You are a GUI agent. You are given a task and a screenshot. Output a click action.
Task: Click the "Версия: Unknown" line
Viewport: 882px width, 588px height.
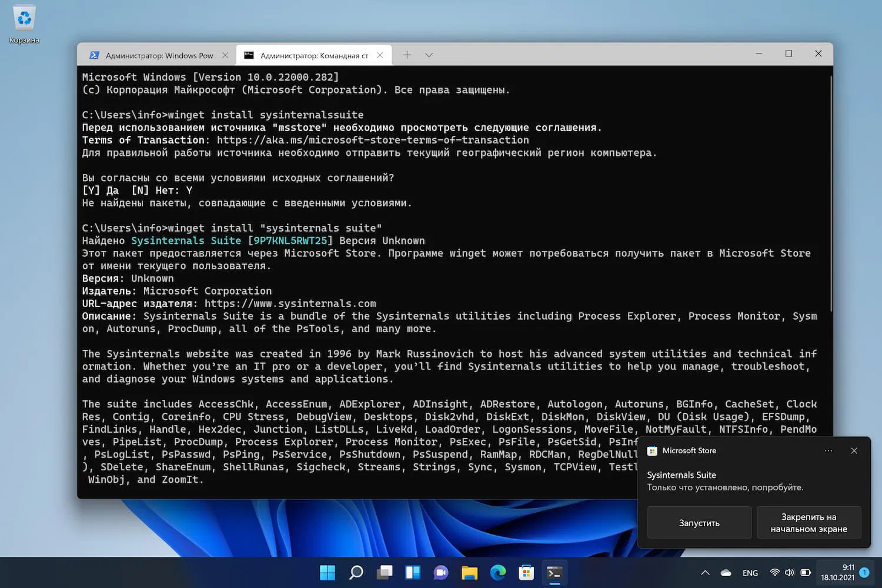128,279
